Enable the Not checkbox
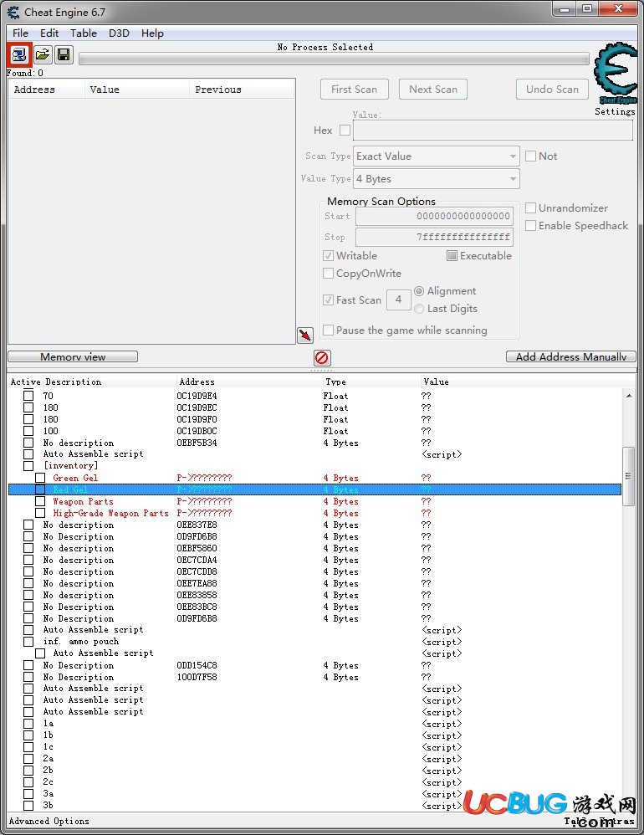This screenshot has height=835, width=644. 530,156
